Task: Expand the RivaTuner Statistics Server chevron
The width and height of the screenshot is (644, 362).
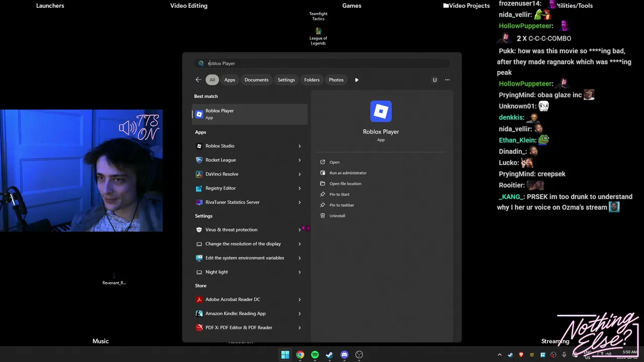Action: tap(299, 203)
